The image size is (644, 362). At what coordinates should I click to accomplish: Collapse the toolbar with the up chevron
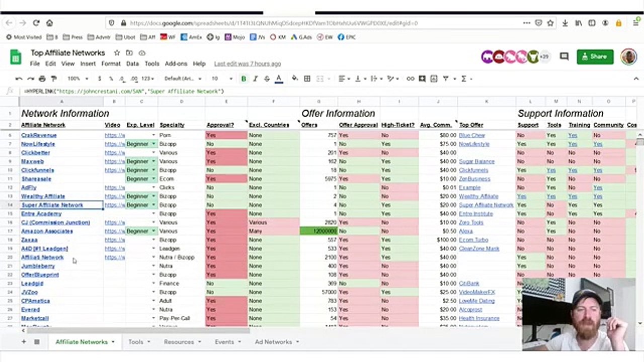pos(636,78)
